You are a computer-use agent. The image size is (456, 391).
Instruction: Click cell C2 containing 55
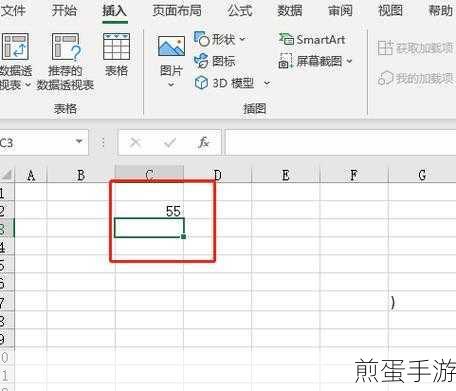click(x=149, y=210)
